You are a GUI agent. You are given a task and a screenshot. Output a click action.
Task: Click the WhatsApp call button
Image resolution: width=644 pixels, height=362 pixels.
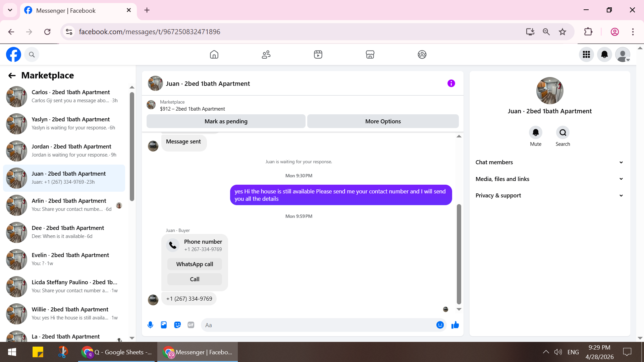coord(195,264)
